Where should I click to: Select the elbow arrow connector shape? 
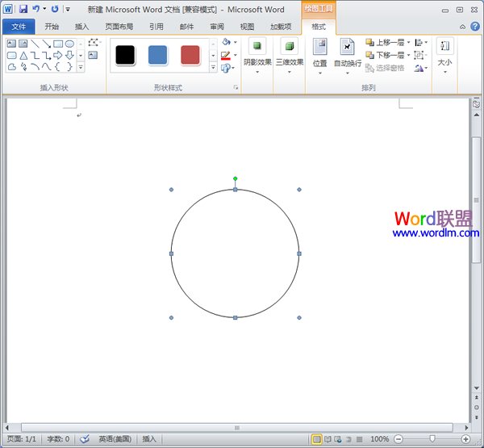click(46, 56)
